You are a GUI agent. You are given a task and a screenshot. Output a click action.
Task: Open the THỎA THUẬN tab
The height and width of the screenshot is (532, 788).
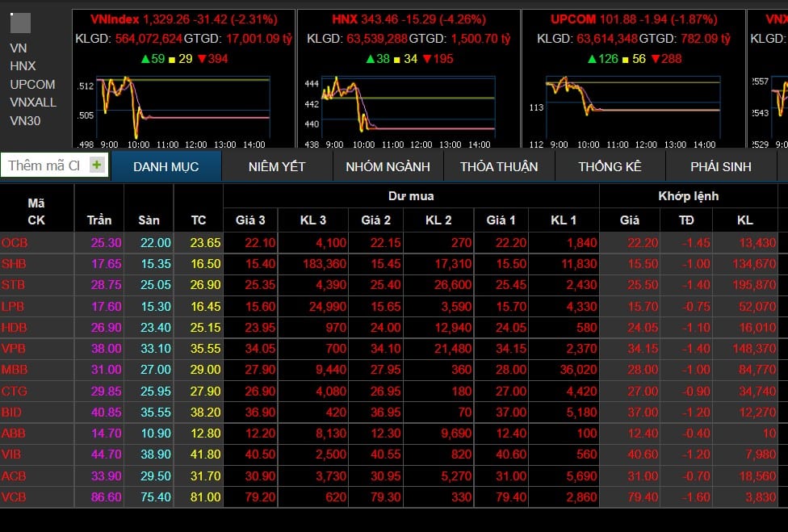coord(499,166)
